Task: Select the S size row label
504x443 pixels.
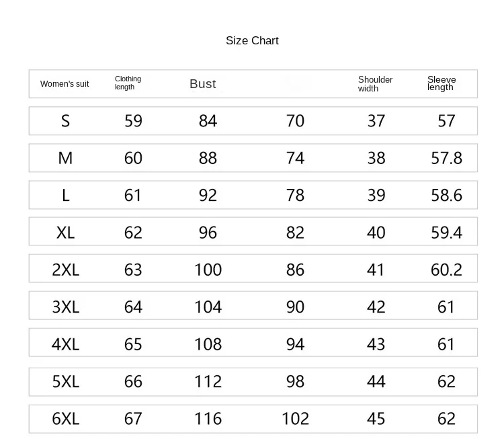Action: [x=65, y=121]
